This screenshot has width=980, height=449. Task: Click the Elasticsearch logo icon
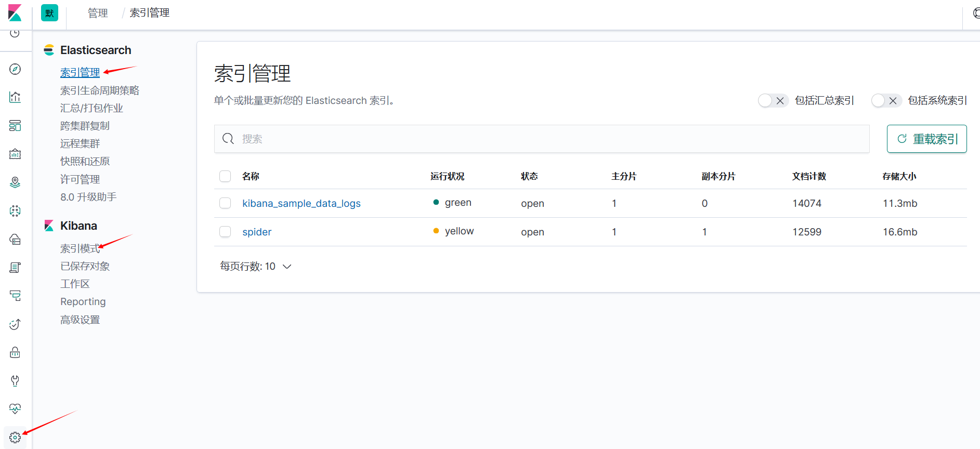click(x=49, y=50)
